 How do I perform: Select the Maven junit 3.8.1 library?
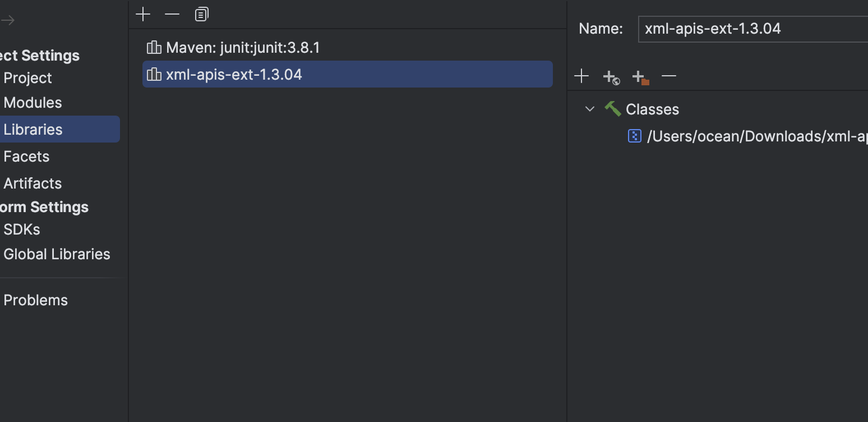point(348,48)
